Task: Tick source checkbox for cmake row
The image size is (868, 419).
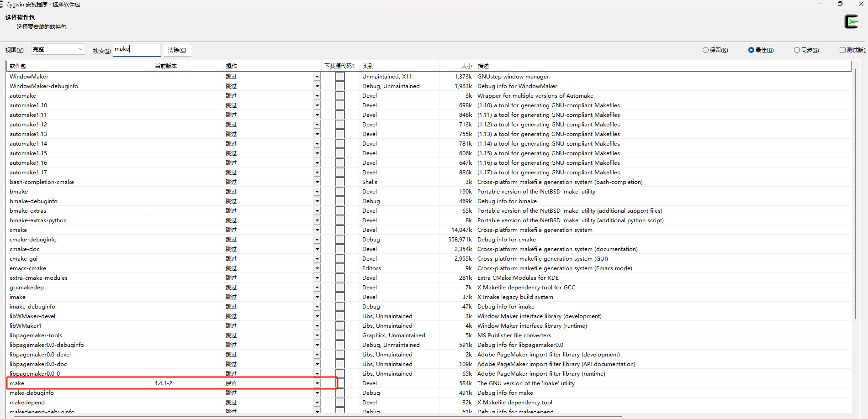Action: (x=340, y=230)
